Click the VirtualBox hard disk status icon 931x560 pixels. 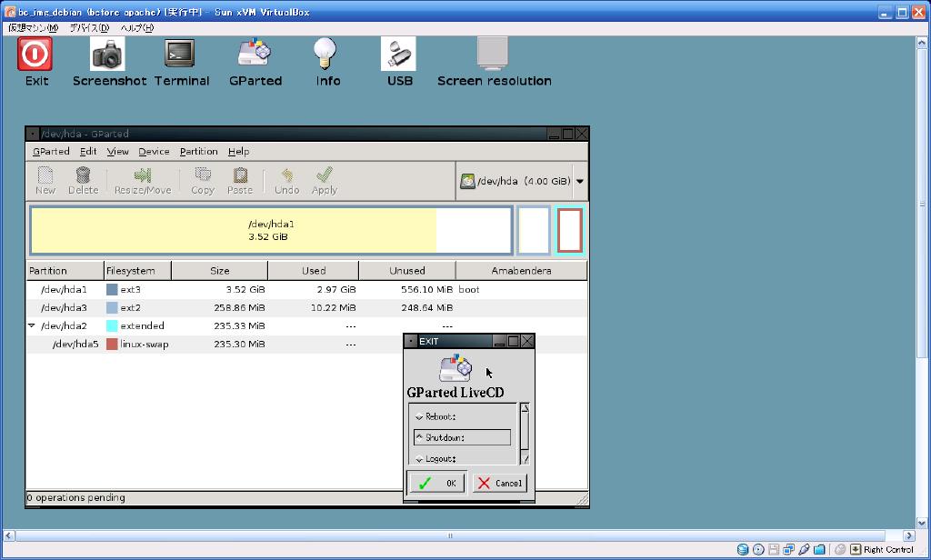tap(743, 549)
